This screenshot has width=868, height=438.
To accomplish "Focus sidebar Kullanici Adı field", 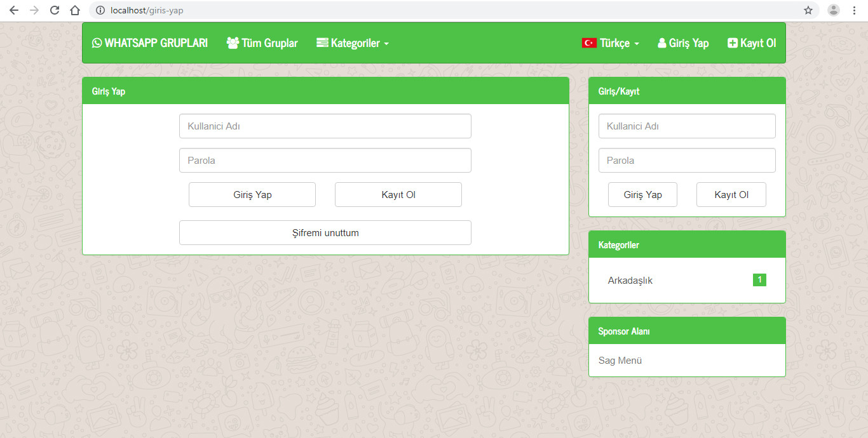I will (687, 126).
